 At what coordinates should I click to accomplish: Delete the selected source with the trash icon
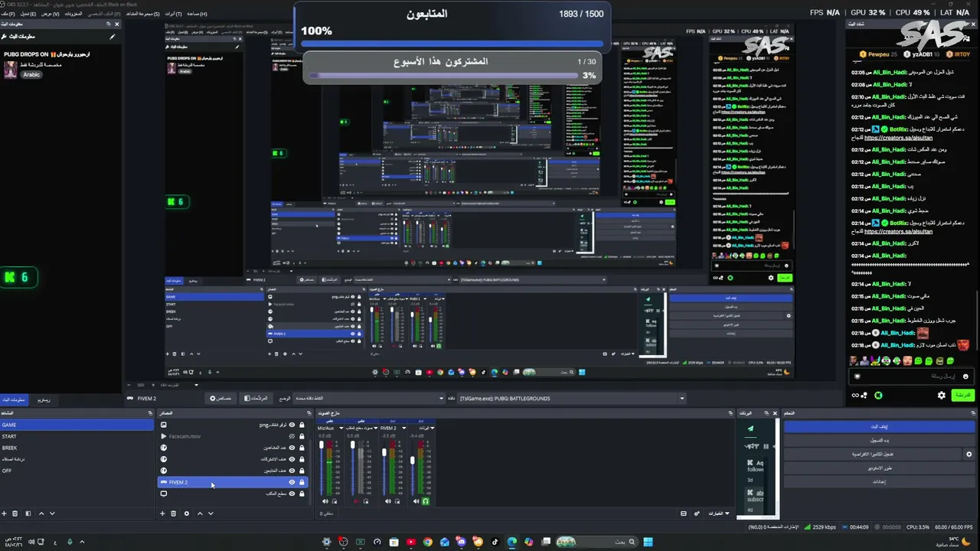coord(174,514)
